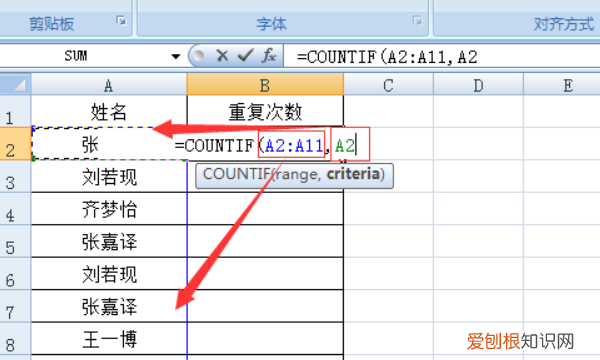The height and width of the screenshot is (360, 600).
Task: Click cell A5 containing 张嘉译
Action: tap(109, 241)
